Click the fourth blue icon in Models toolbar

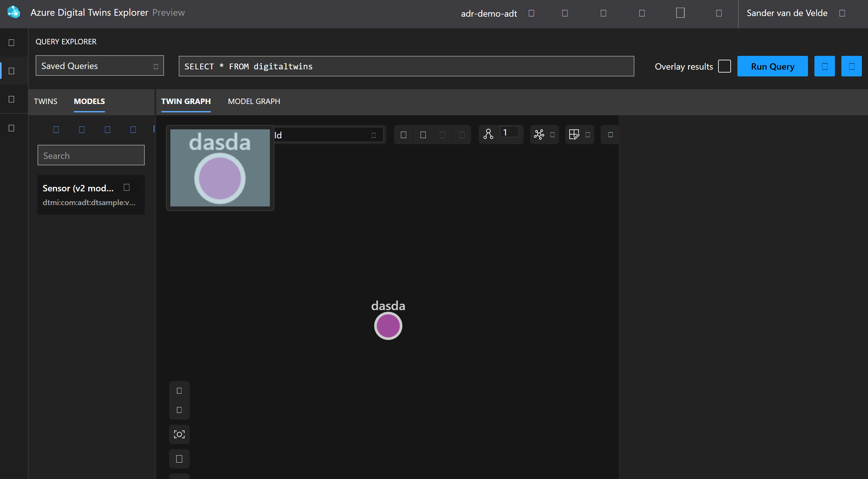click(x=133, y=130)
